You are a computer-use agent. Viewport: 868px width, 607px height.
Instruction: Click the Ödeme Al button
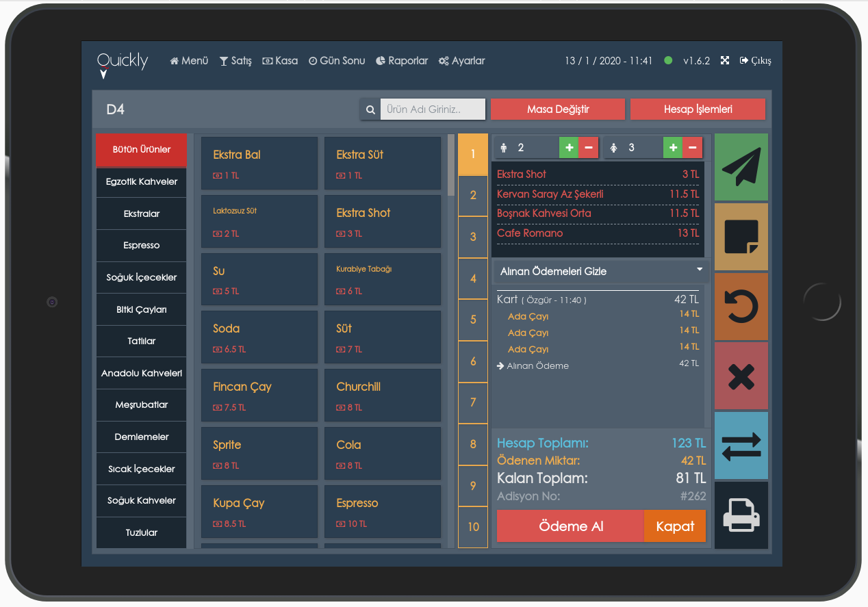tap(570, 526)
